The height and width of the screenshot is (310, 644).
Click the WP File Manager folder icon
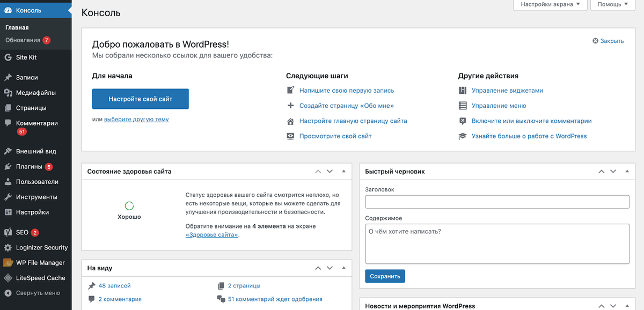(x=8, y=263)
